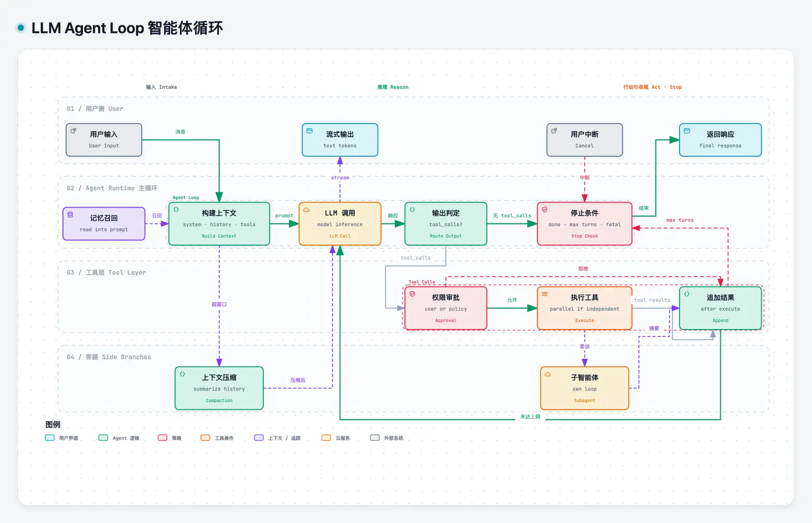Click the code icon in 输出判定 node
Image resolution: width=812 pixels, height=523 pixels.
412,209
